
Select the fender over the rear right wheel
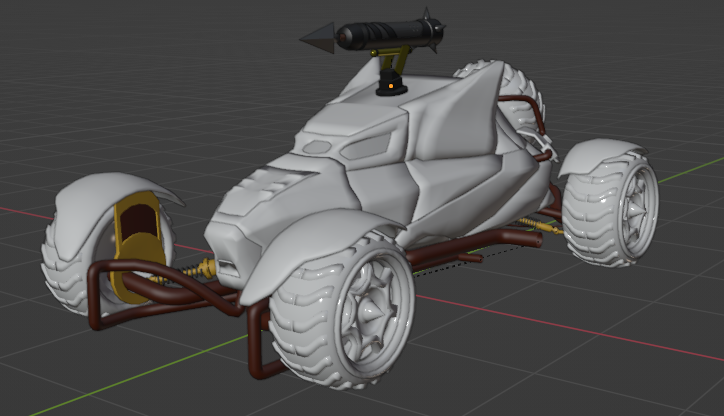pos(600,155)
